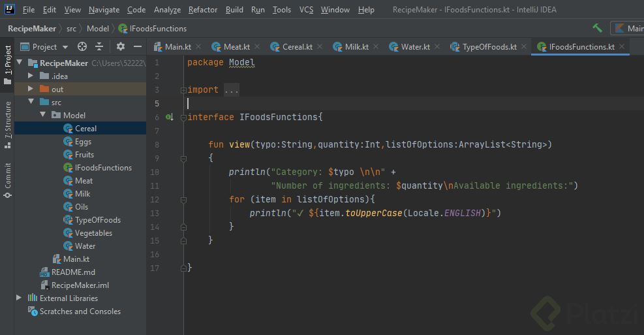
Task: Select Fruits class in project tree
Action: 79,155
